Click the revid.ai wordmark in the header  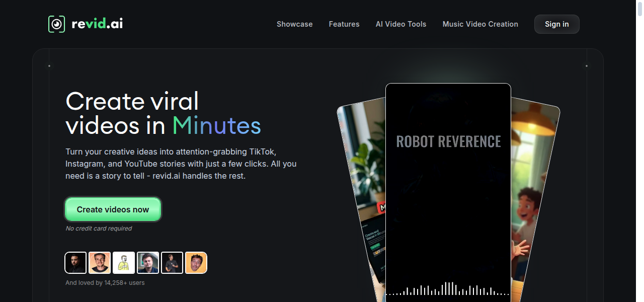pos(99,24)
